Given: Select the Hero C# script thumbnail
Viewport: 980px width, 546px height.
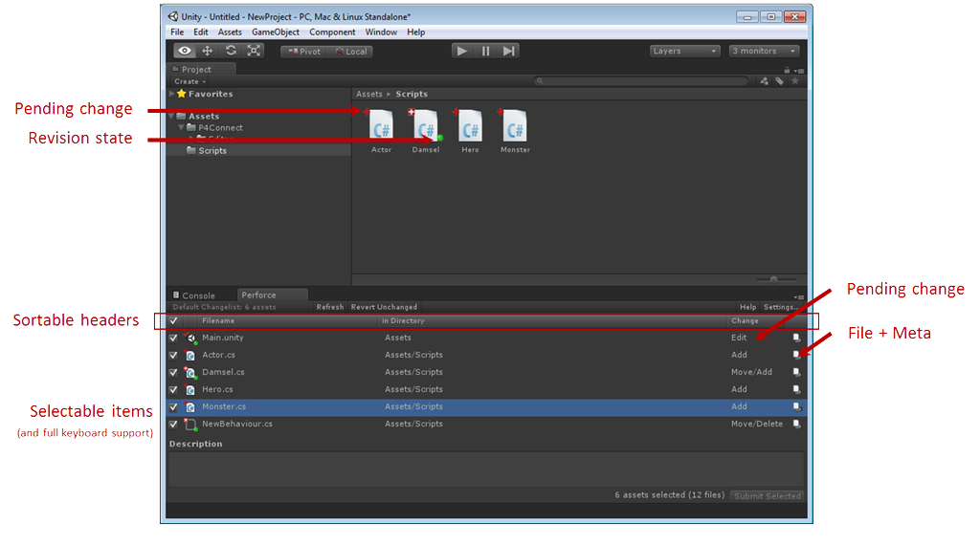Looking at the screenshot, I should [470, 127].
